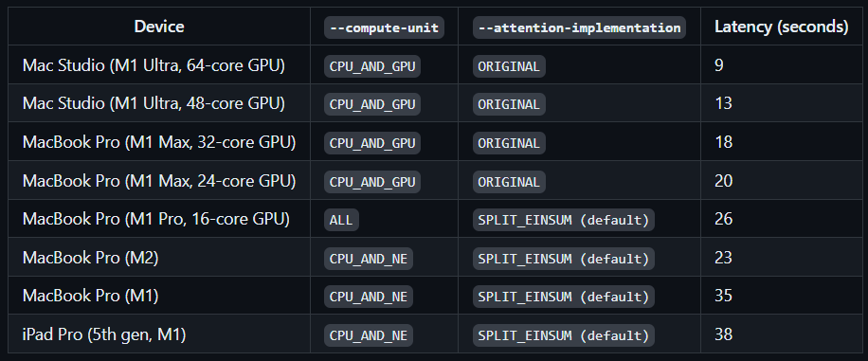The height and width of the screenshot is (361, 868).
Task: Click the MacBook Pro M1 Max 24-core cell
Action: tap(159, 181)
